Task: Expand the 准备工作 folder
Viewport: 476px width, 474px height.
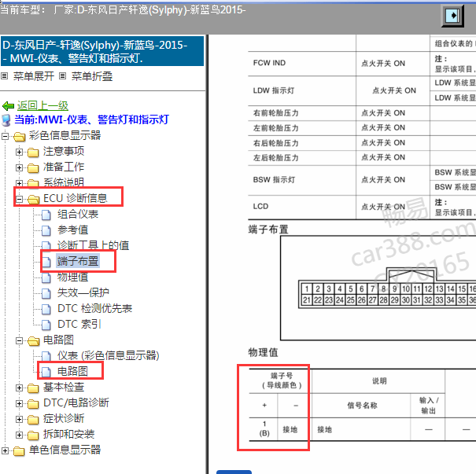Action: click(19, 167)
